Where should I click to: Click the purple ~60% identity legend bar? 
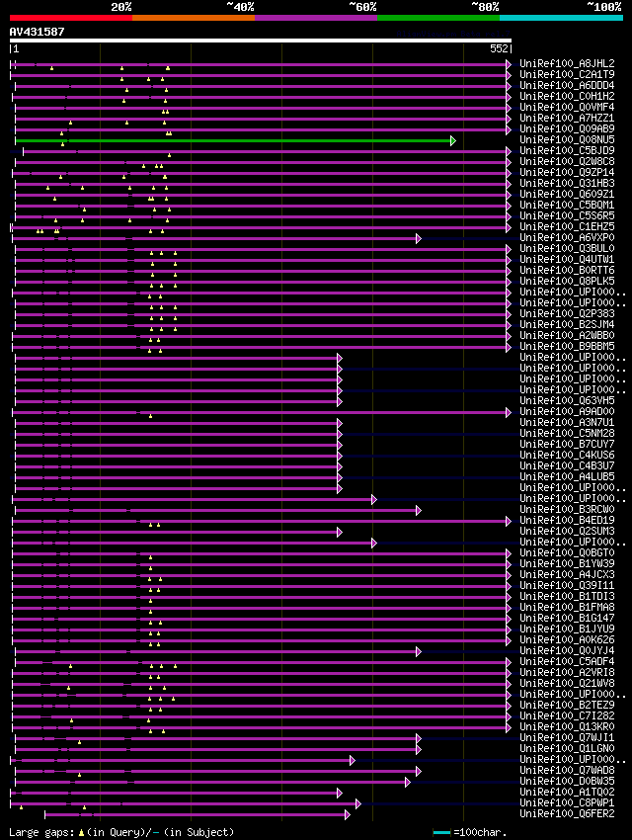[x=316, y=18]
